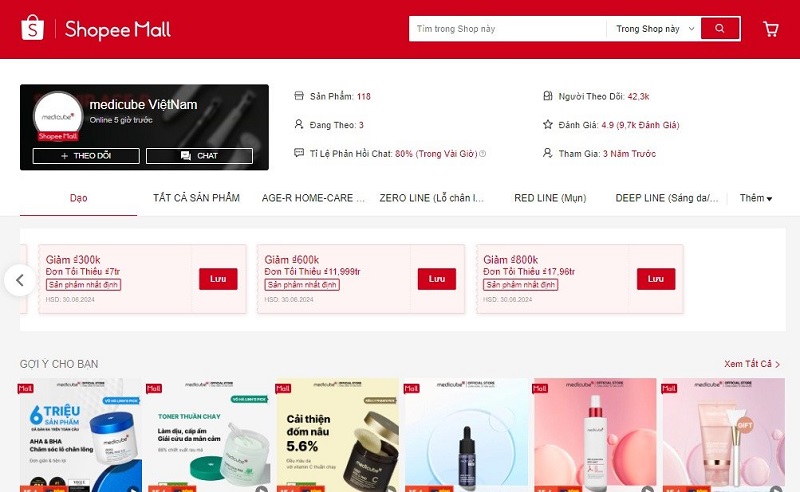Switch to the 'RED LINE (Mụn)' tab
Image resolution: width=800 pixels, height=492 pixels.
point(550,198)
